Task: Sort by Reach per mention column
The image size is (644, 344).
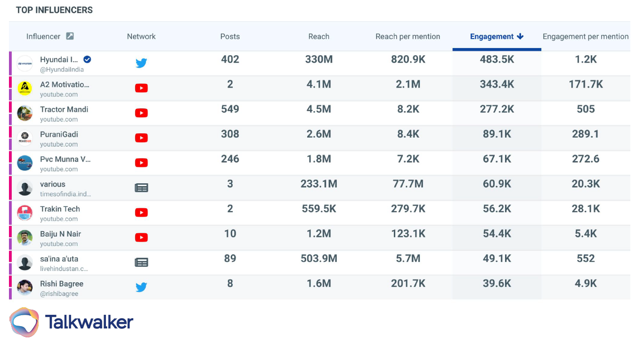Action: click(408, 36)
